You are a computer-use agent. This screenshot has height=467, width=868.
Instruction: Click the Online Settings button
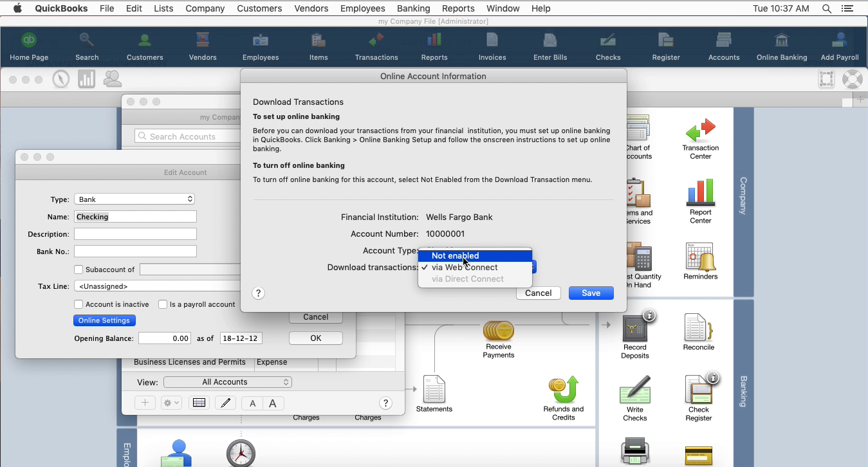click(x=104, y=320)
